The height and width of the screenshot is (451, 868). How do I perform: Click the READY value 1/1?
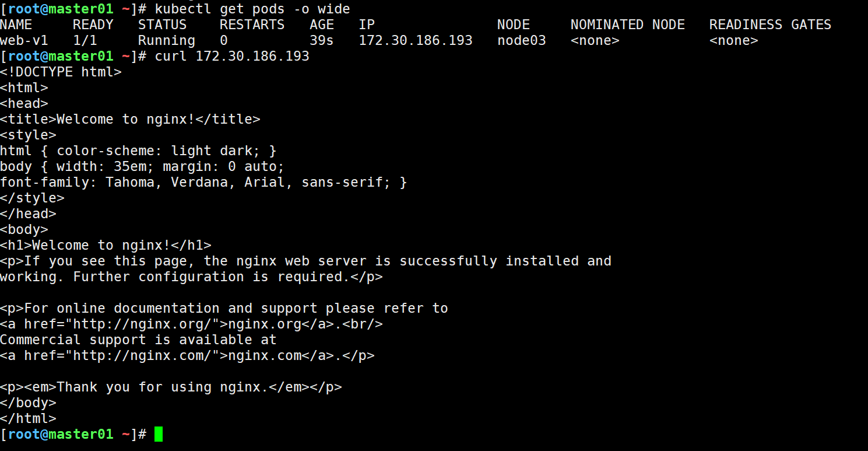tap(85, 40)
